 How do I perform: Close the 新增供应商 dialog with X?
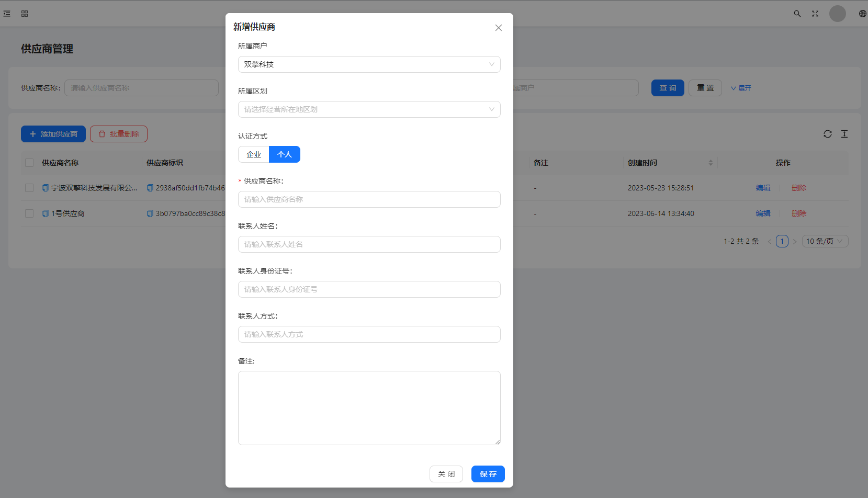499,28
